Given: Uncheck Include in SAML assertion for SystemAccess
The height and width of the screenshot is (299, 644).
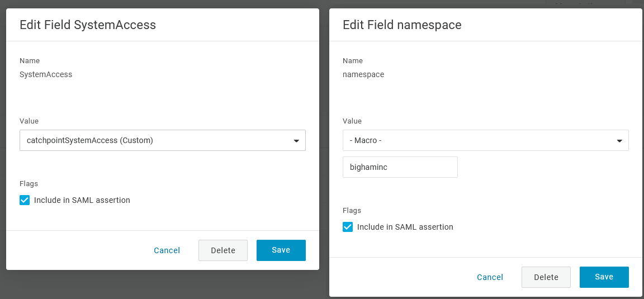Looking at the screenshot, I should pos(25,200).
